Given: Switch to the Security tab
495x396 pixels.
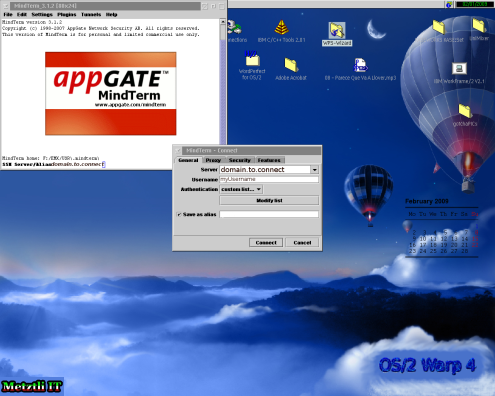Looking at the screenshot, I should click(239, 160).
